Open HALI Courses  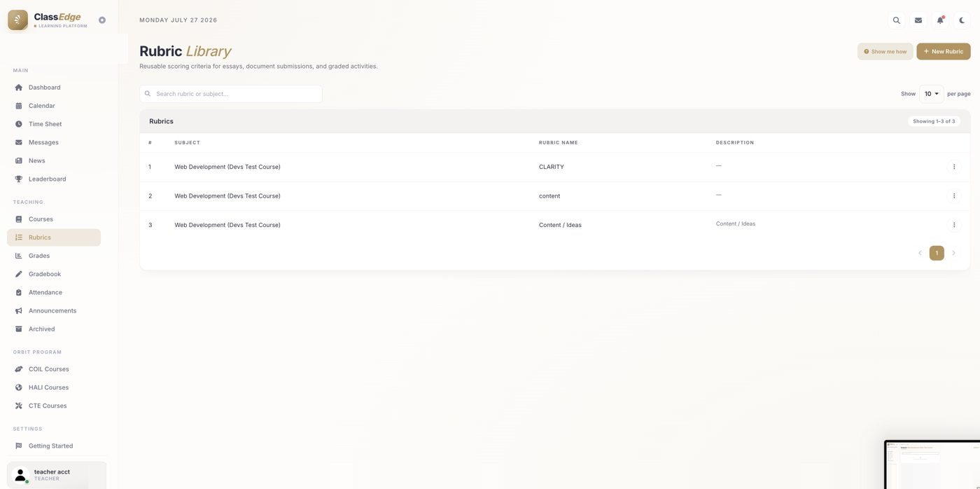(54, 387)
